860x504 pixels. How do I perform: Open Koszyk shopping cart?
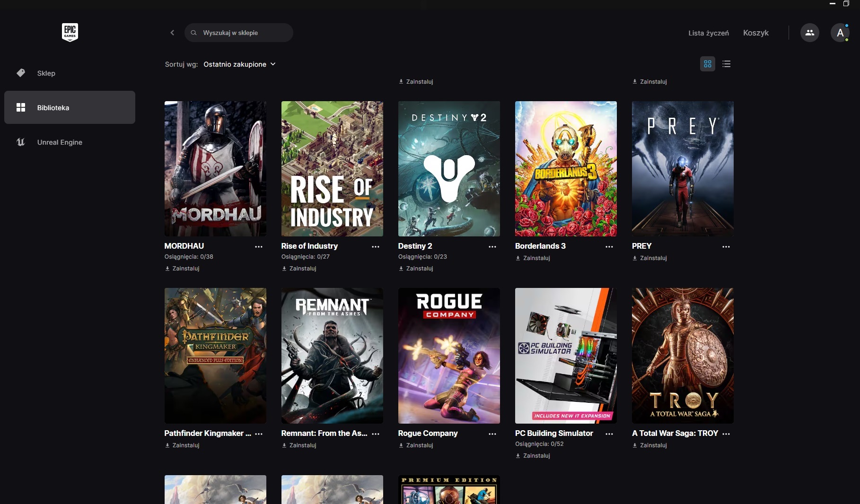pyautogui.click(x=755, y=33)
